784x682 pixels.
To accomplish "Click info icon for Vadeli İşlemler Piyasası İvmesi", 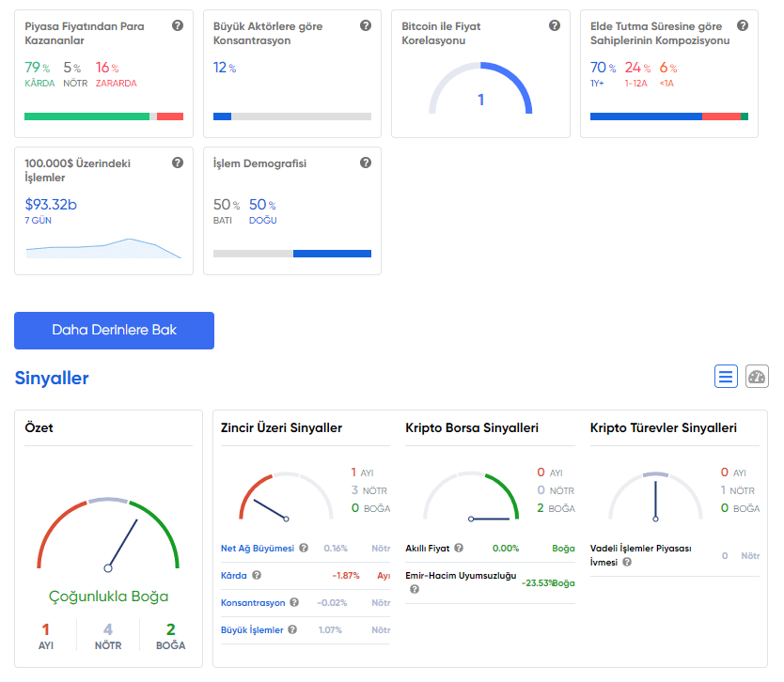I will pos(627,562).
